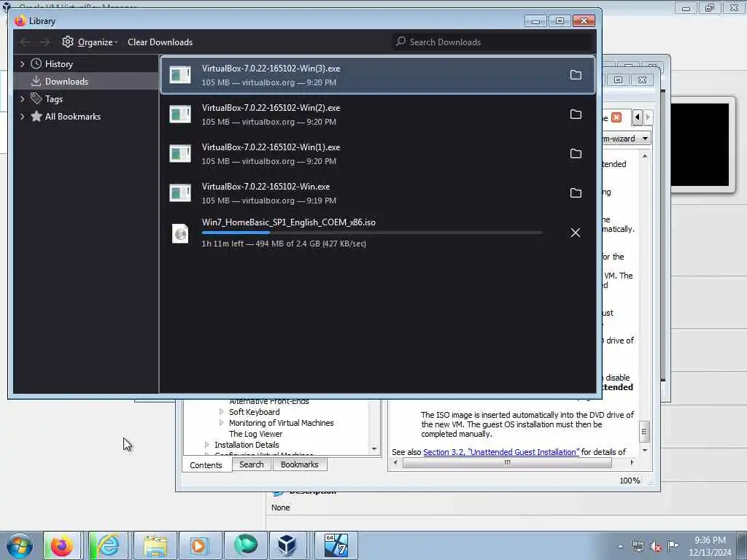Expand Soft Keyboard help topic
Viewport: 747px width, 560px height.
(221, 412)
